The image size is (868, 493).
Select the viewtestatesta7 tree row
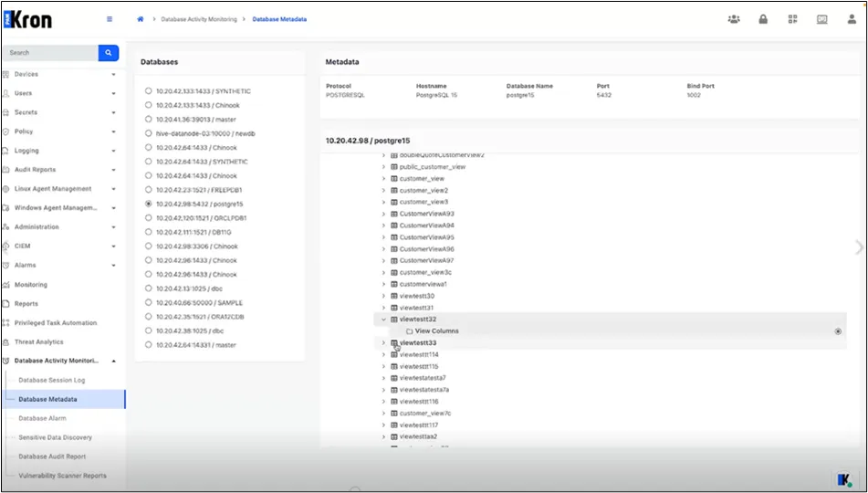pos(423,378)
